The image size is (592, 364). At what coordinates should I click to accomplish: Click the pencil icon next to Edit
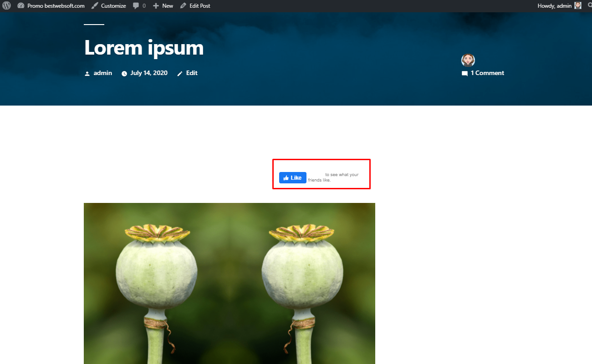180,73
